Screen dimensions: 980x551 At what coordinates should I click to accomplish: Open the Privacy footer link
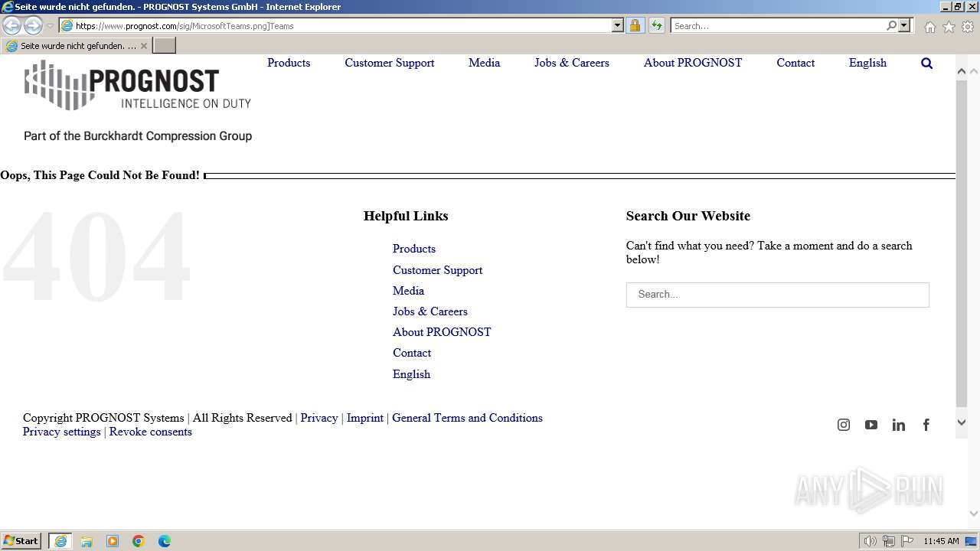coord(319,418)
